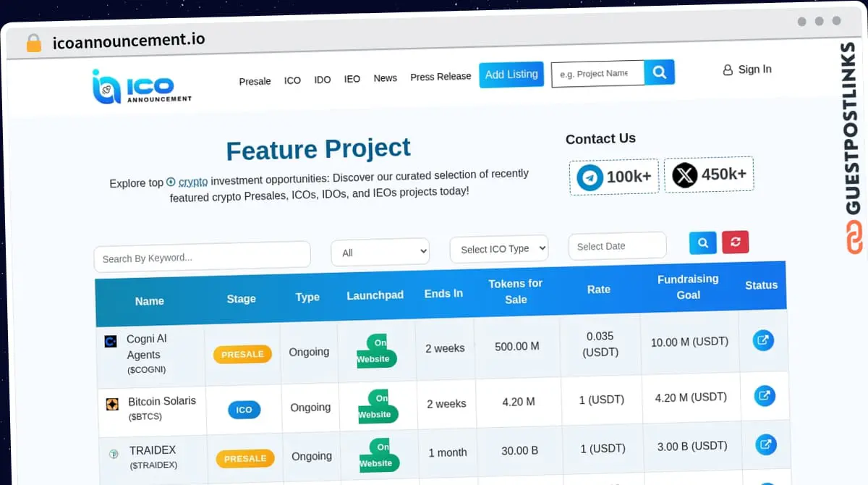This screenshot has width=868, height=485.
Task: Click the PRESALE badge in Cogni AI row
Action: click(x=242, y=354)
